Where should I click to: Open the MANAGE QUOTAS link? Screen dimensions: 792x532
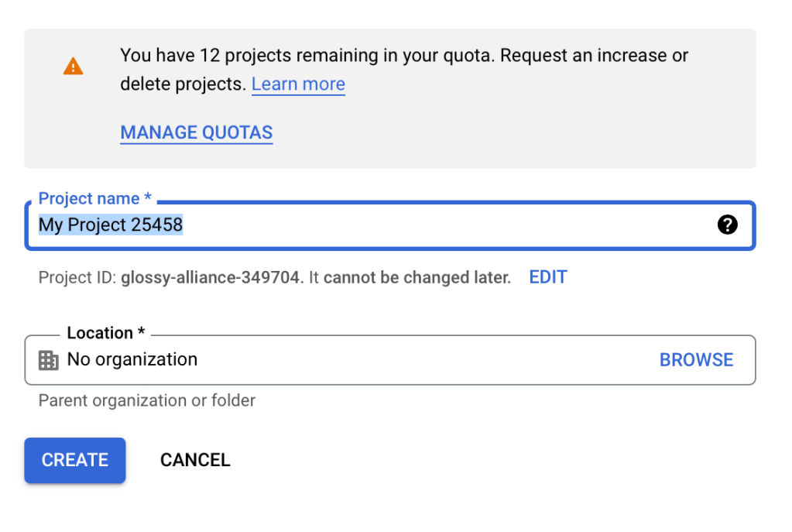point(197,133)
